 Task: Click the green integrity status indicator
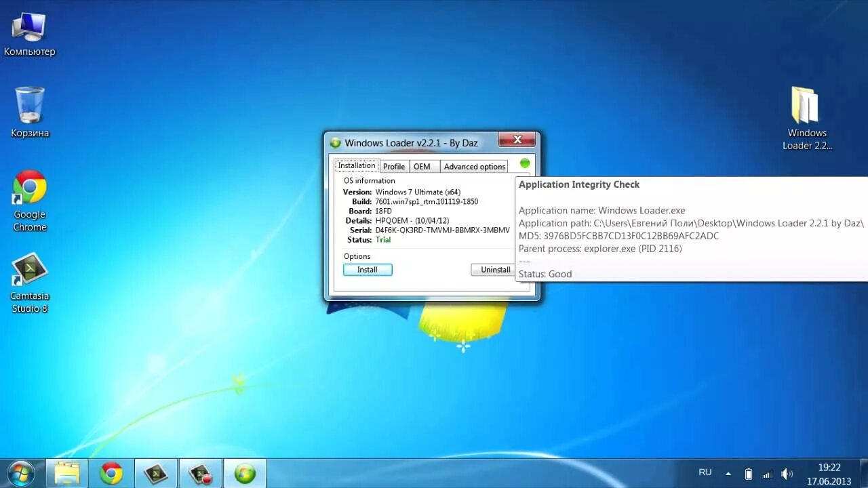tap(525, 163)
